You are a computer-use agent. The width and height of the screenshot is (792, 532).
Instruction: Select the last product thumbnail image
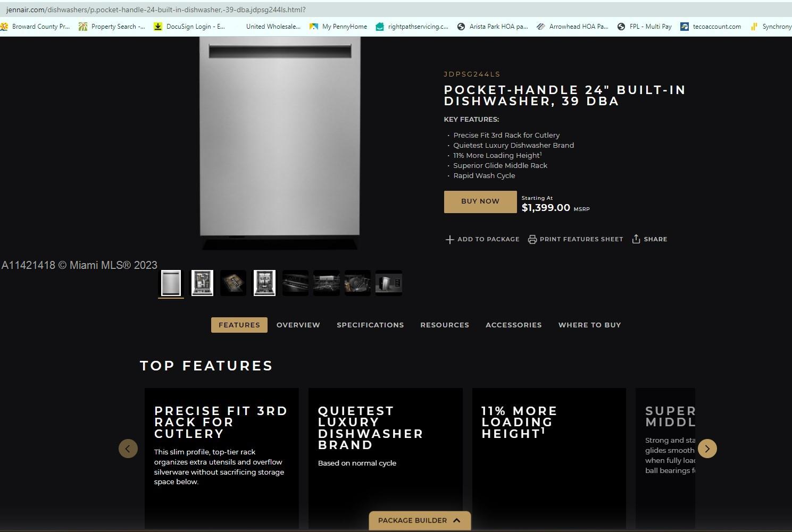388,283
